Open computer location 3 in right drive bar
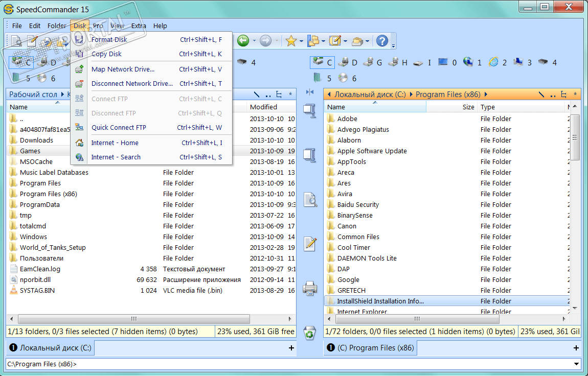The image size is (588, 376). click(523, 62)
